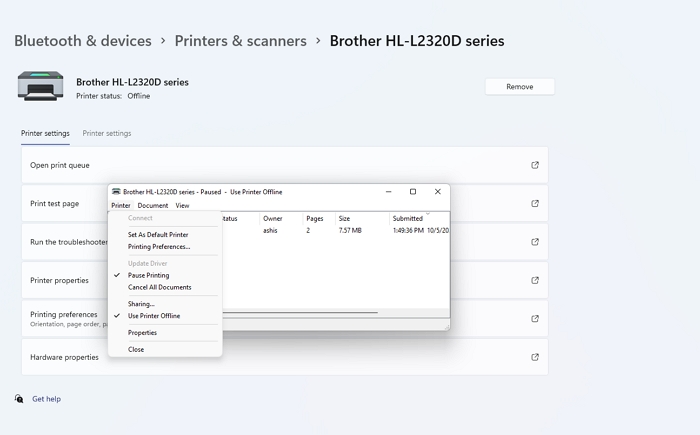Click the Brother HL-L2320D series breadcrumb title
The height and width of the screenshot is (435, 700).
click(417, 41)
